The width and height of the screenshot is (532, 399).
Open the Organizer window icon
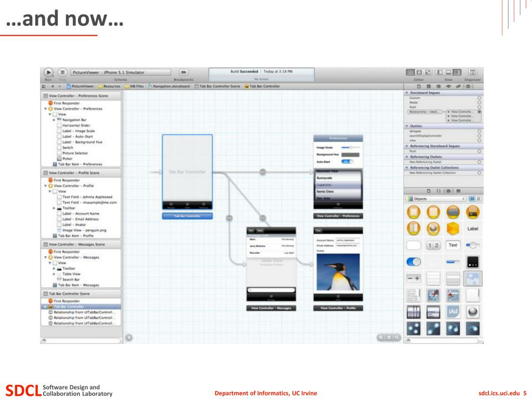click(x=473, y=72)
